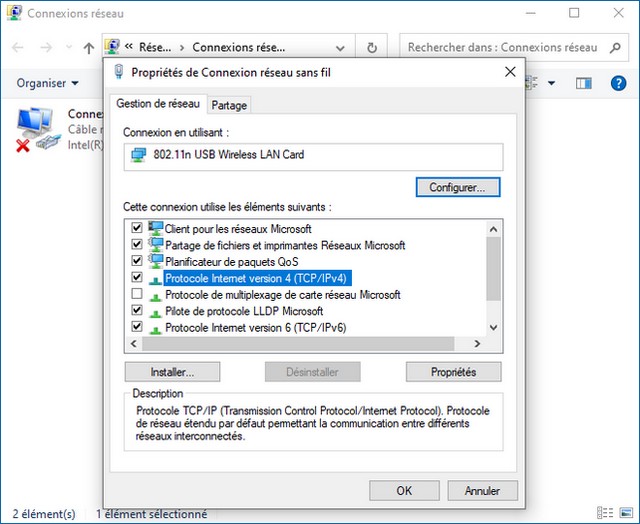Click the list's scroll down arrow
The width and height of the screenshot is (640, 524).
pos(493,327)
